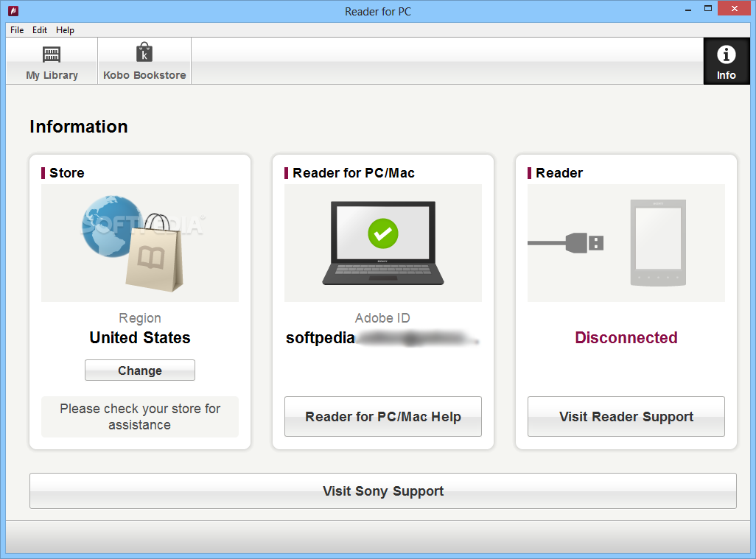Click the Adobe ID label
Viewport: 756px width, 559px height.
click(383, 318)
